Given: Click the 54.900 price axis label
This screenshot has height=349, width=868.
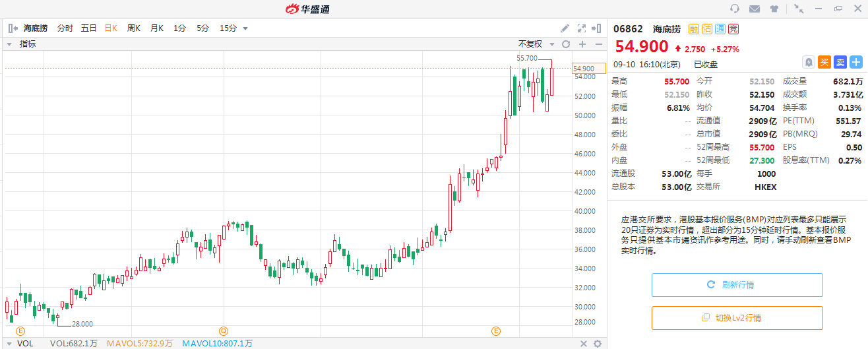Looking at the screenshot, I should (x=588, y=69).
